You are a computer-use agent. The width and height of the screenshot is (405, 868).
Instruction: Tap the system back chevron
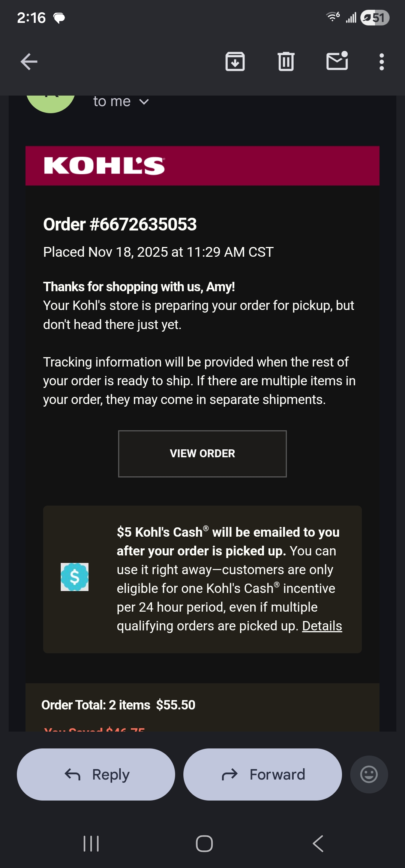coord(318,844)
